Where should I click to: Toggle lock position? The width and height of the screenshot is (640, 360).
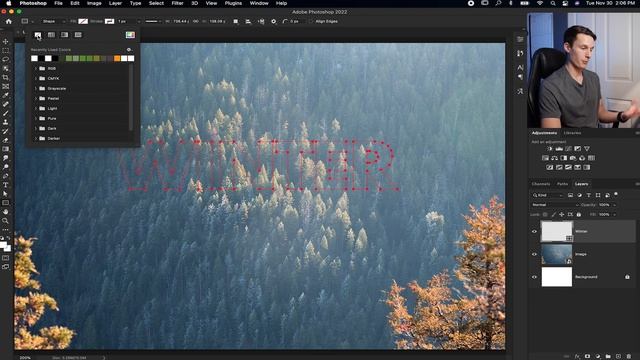tap(562, 214)
